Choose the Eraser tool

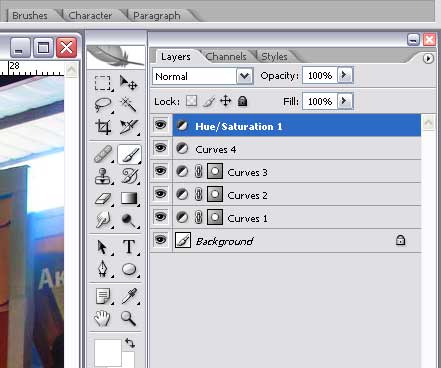103,199
